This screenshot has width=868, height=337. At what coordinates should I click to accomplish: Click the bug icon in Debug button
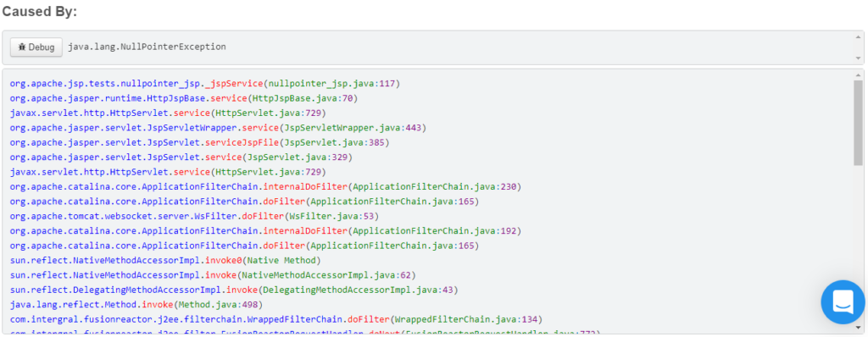[x=22, y=47]
